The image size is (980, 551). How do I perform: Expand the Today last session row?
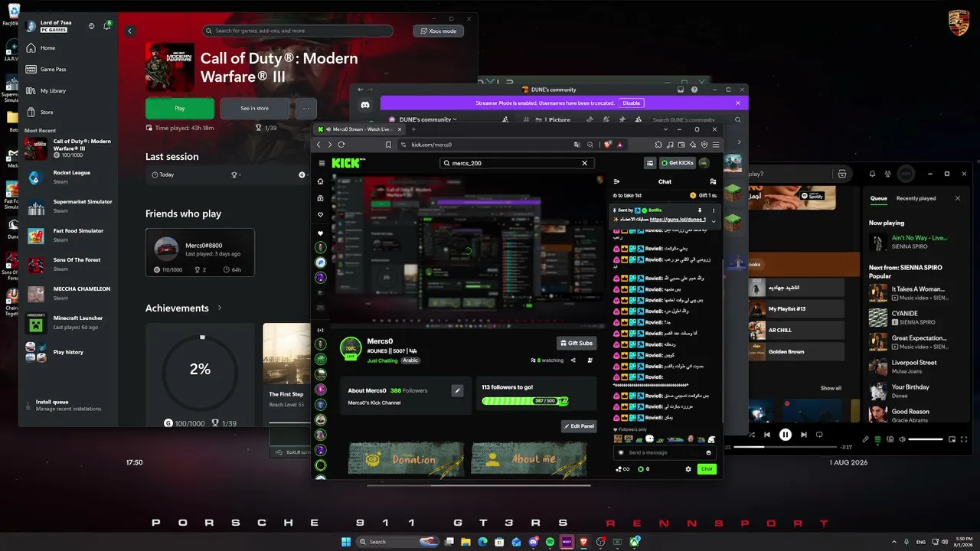227,174
